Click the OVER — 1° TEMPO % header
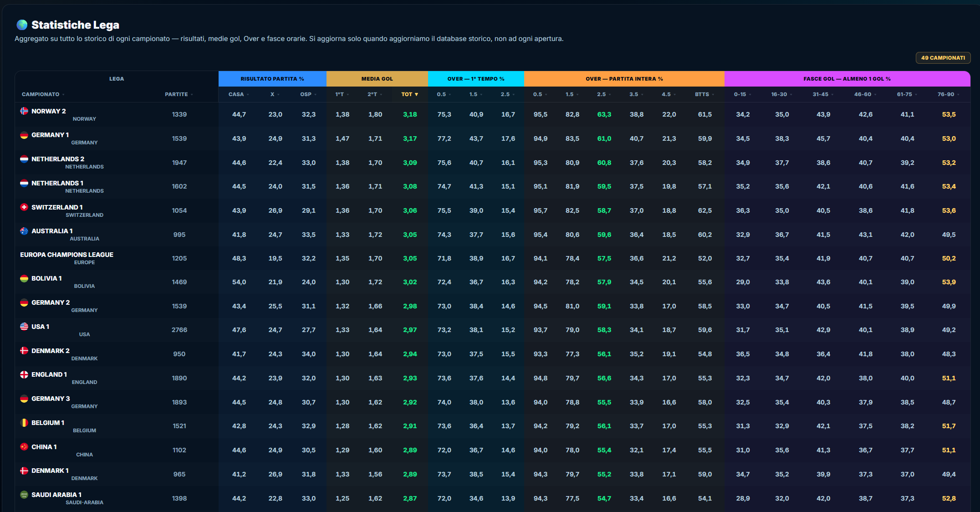Image resolution: width=980 pixels, height=512 pixels. click(476, 79)
